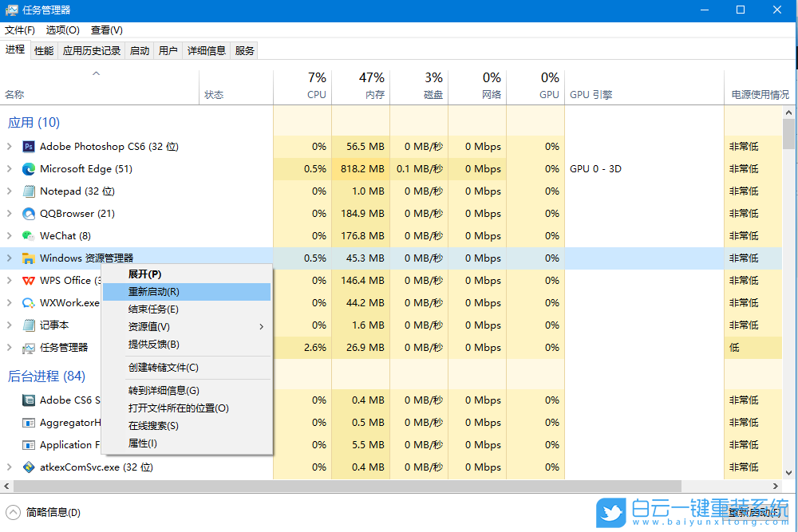Viewport: 798px width, 532px height.
Task: Expand the Microsoft Edge (51) process group
Action: click(10, 168)
